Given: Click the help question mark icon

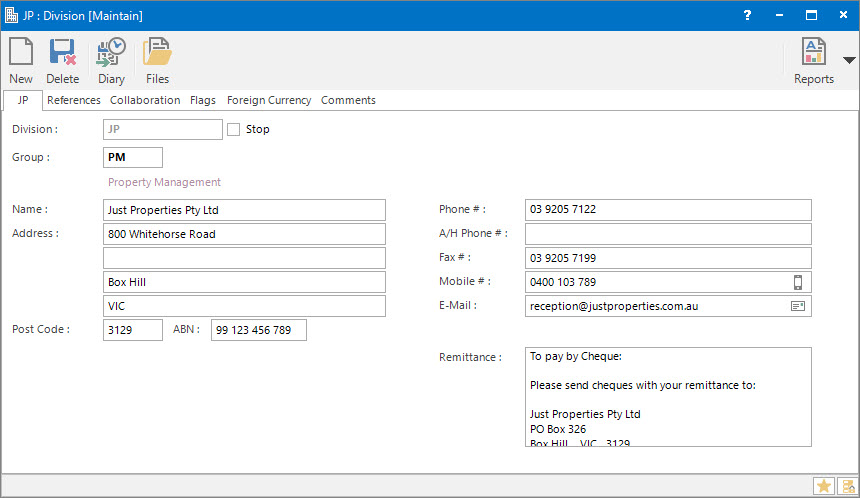Looking at the screenshot, I should [x=747, y=15].
